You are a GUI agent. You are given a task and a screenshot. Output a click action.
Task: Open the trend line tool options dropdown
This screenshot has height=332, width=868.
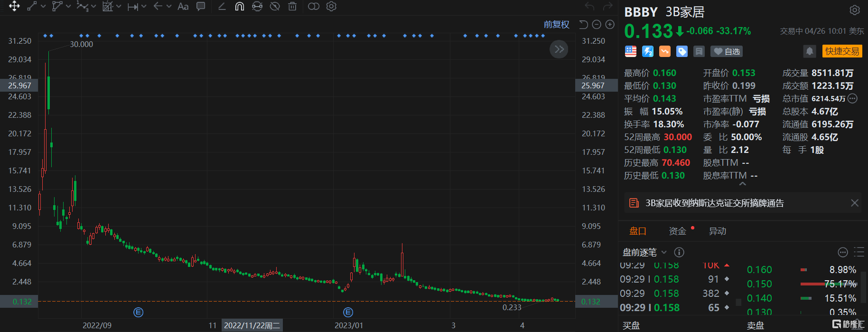pyautogui.click(x=43, y=7)
